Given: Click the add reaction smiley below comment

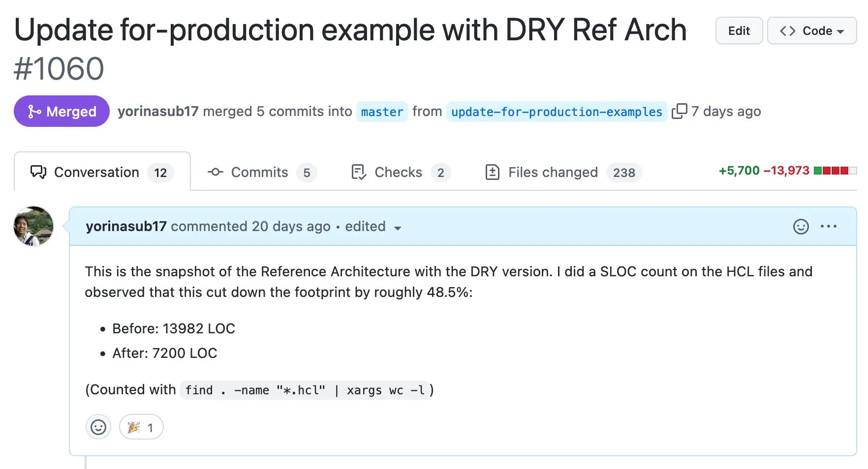Looking at the screenshot, I should tap(98, 427).
